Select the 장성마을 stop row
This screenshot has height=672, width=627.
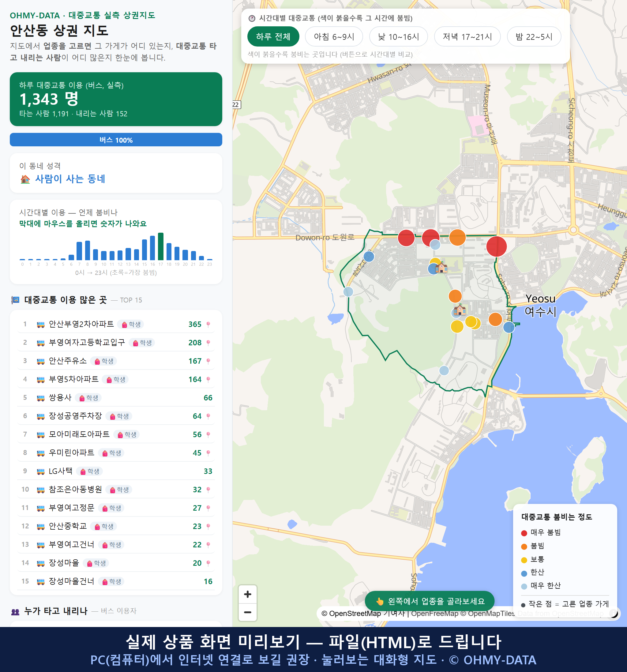click(116, 563)
